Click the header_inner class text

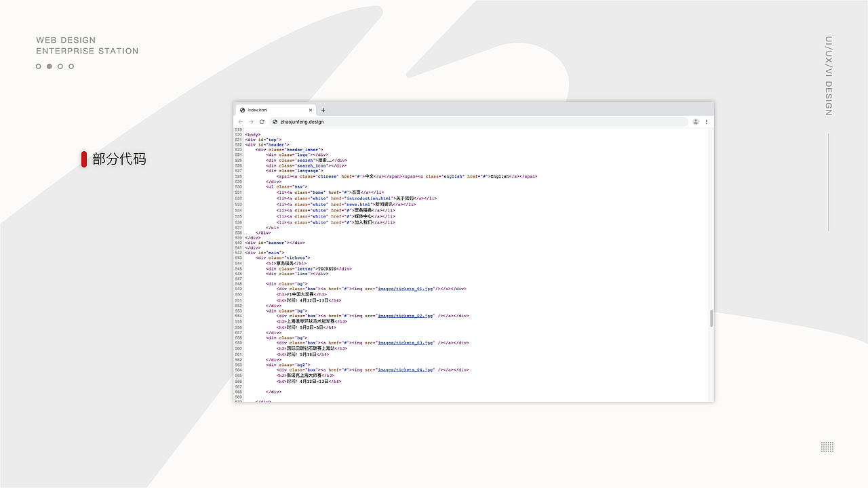(x=303, y=150)
